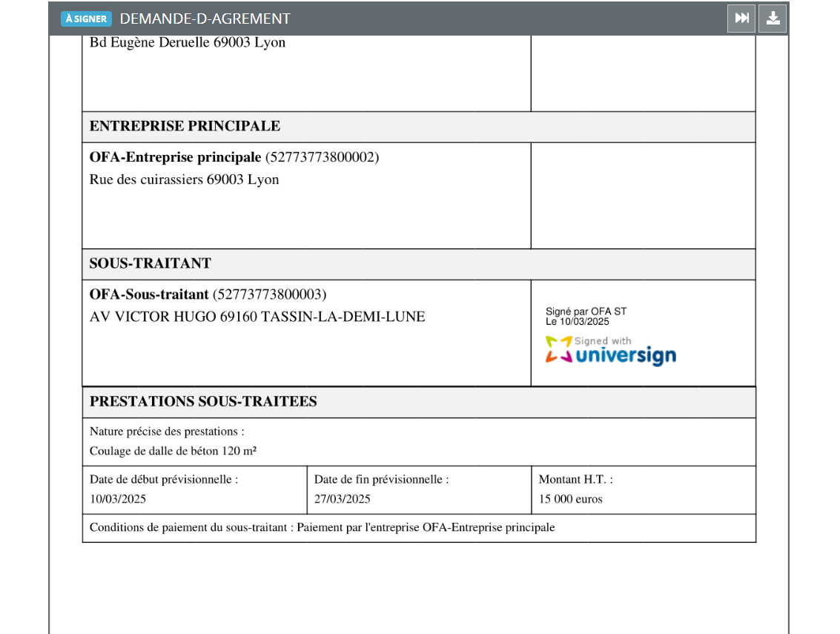Image resolution: width=840 pixels, height=634 pixels.
Task: Click the OFA-Sous-traitant company name
Action: click(x=150, y=294)
